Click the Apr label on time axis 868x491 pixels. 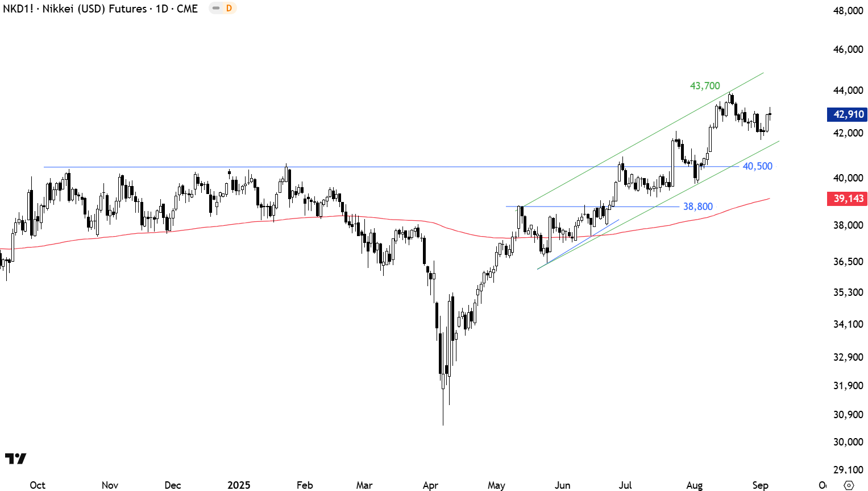(430, 485)
